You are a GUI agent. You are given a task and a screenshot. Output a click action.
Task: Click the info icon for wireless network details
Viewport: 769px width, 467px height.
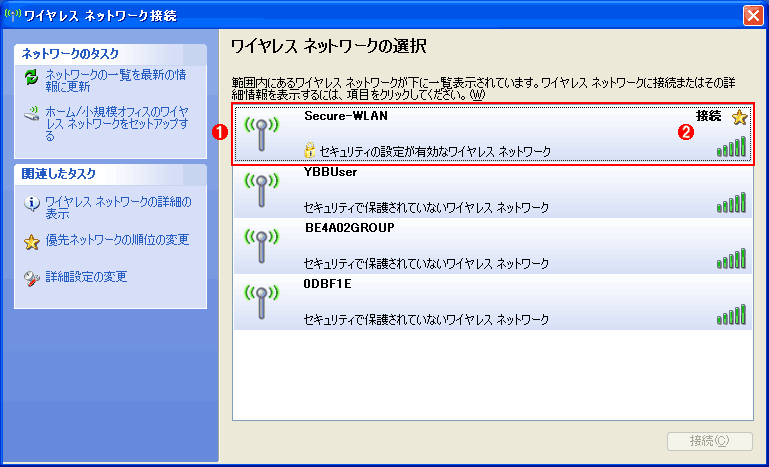click(31, 203)
